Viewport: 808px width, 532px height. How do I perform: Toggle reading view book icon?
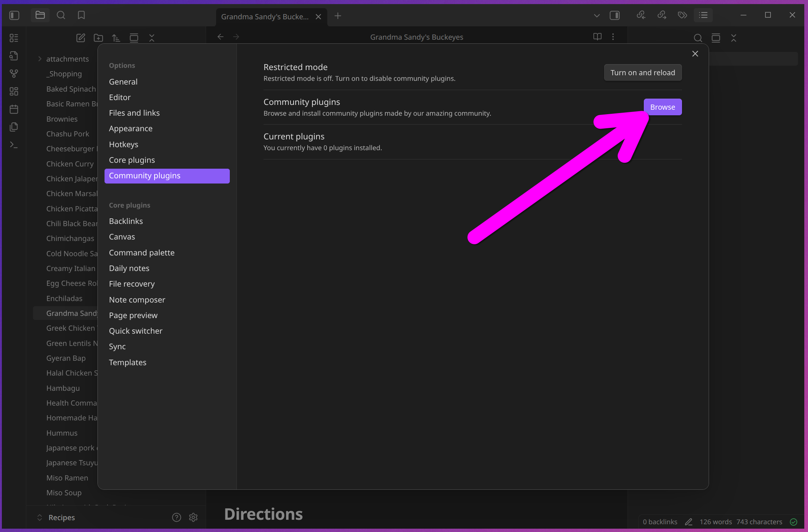coord(597,37)
